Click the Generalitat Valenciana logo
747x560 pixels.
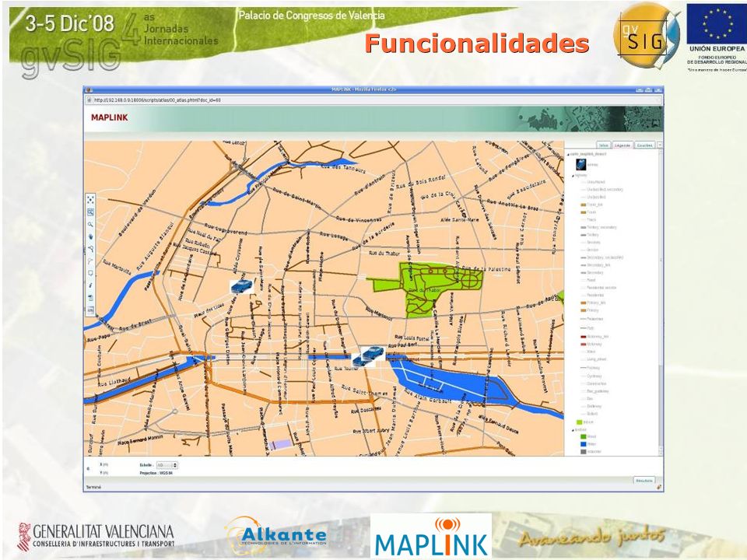point(95,536)
